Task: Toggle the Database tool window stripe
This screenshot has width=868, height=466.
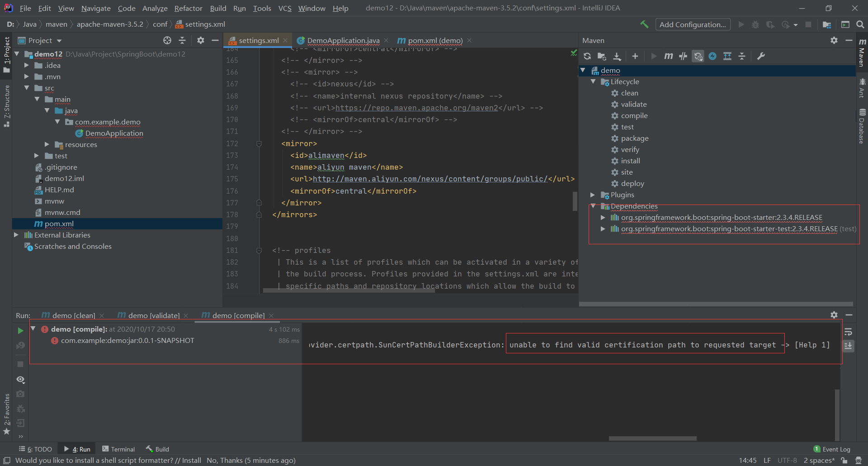Action: (862, 126)
